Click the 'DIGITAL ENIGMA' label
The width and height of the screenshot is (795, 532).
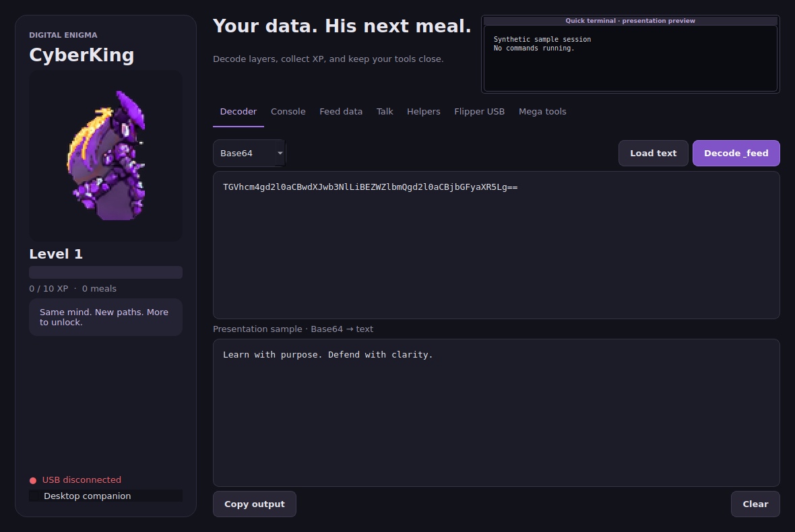point(63,35)
